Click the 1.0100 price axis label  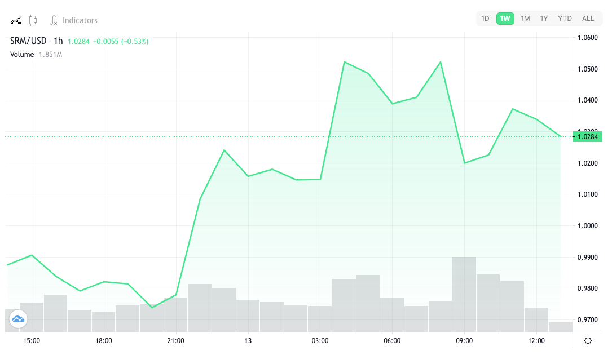pyautogui.click(x=587, y=194)
